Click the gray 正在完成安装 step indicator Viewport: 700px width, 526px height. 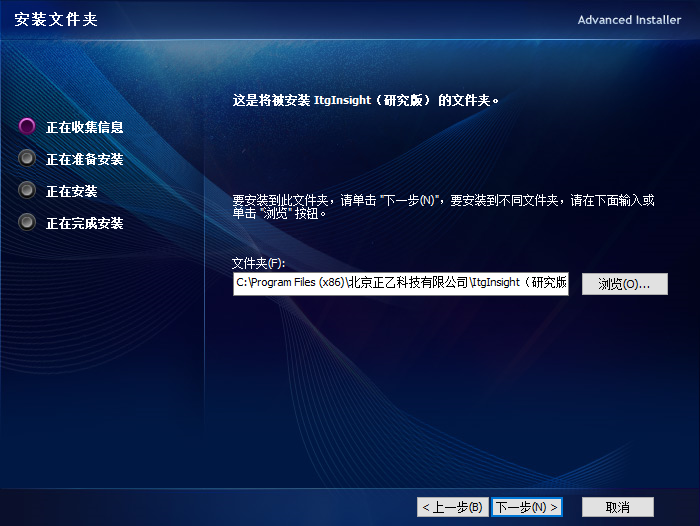[27, 222]
